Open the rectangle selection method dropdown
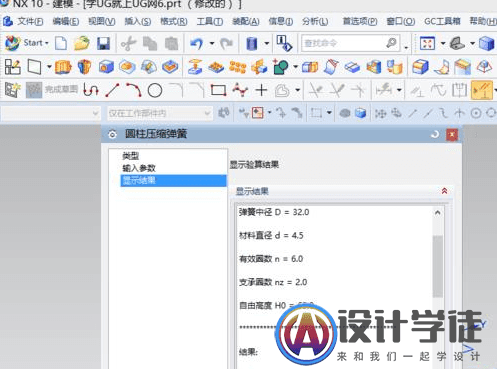The width and height of the screenshot is (498, 369). [329, 113]
